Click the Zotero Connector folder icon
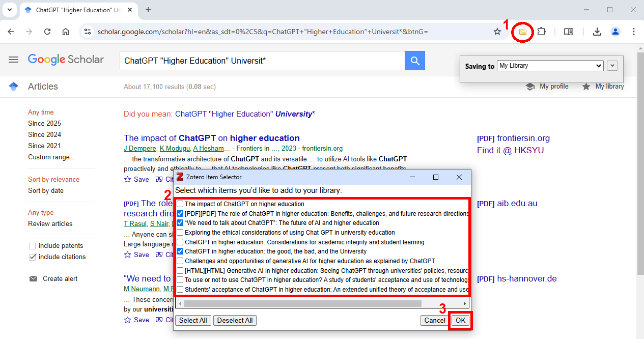The height and width of the screenshot is (339, 644). (x=522, y=32)
